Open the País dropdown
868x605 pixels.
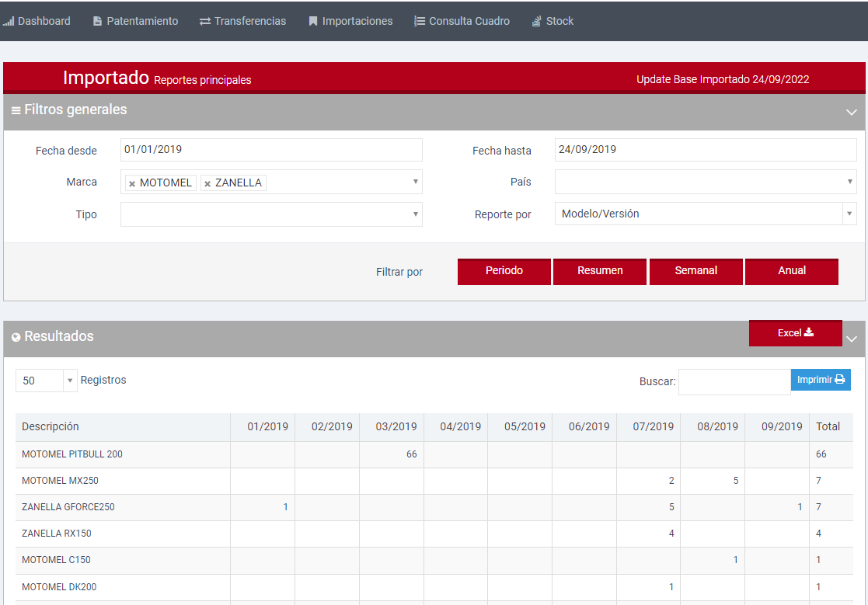click(705, 182)
